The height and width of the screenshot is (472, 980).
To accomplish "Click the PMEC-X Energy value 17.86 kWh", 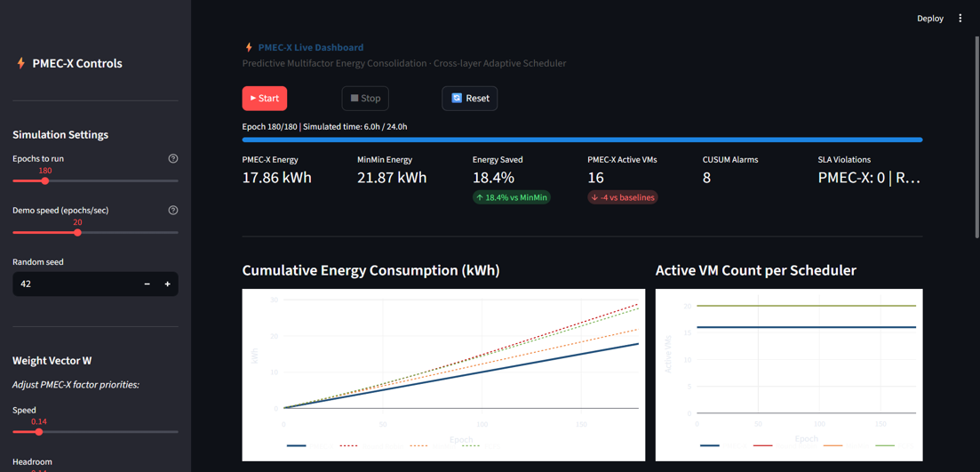I will 277,178.
